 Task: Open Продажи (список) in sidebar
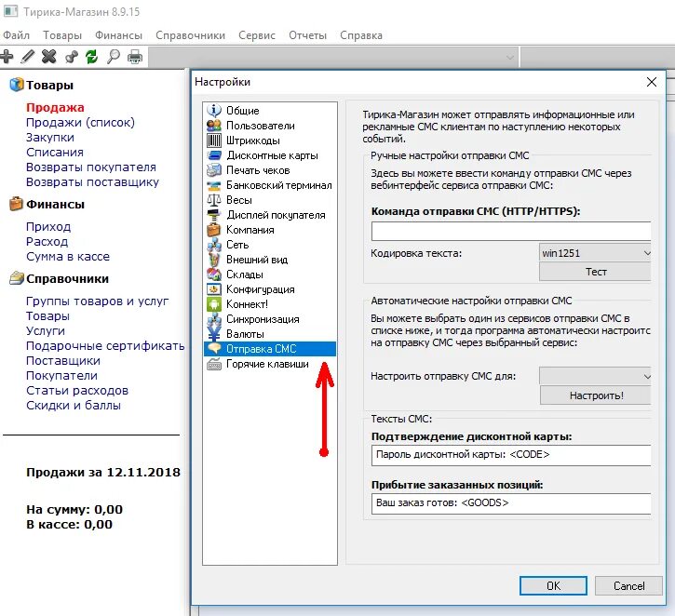80,123
